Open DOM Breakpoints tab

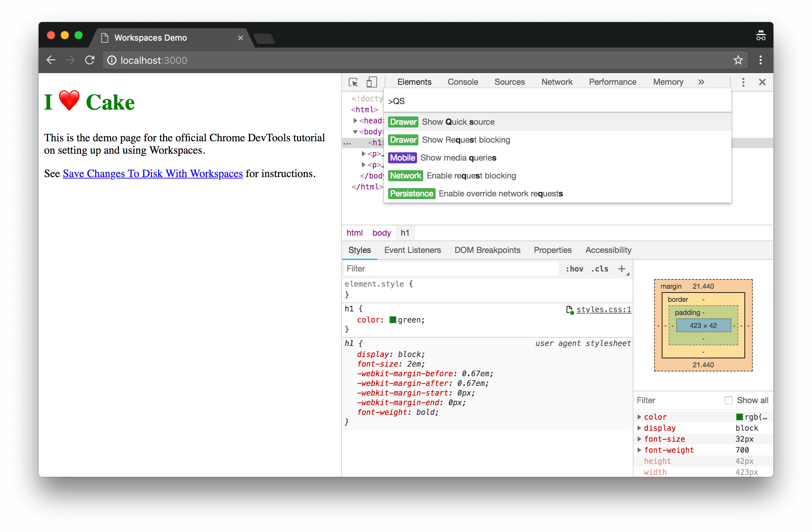point(487,250)
